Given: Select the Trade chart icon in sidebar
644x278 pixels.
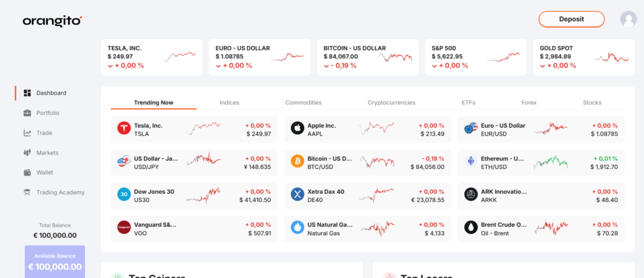Looking at the screenshot, I should click(x=27, y=133).
